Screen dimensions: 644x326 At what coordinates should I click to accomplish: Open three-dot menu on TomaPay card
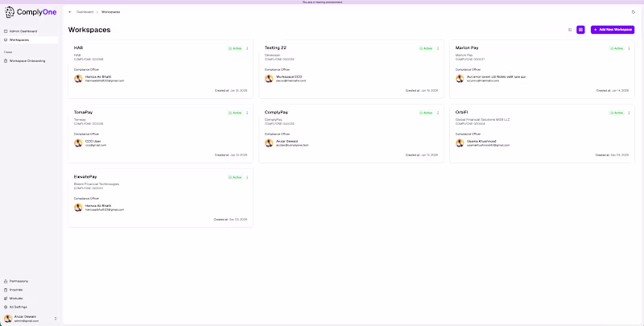[x=247, y=113]
